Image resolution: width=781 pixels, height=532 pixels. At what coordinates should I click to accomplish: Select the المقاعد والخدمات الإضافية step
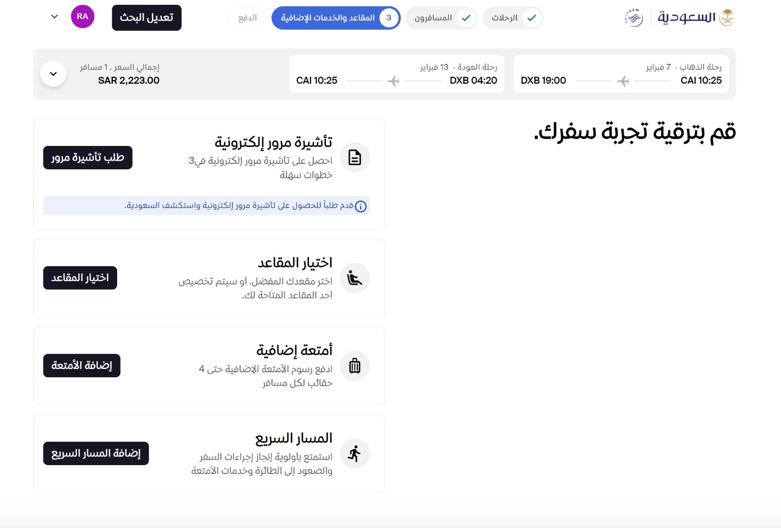tap(336, 18)
